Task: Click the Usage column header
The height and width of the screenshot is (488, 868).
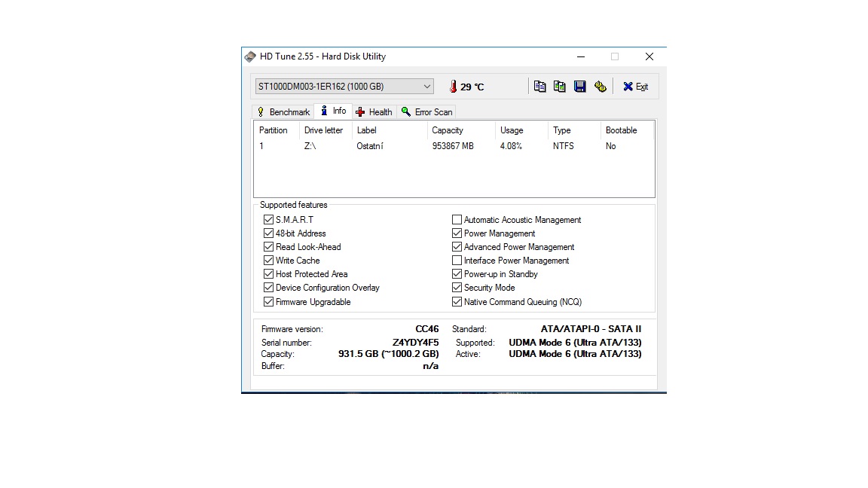Action: pyautogui.click(x=522, y=130)
